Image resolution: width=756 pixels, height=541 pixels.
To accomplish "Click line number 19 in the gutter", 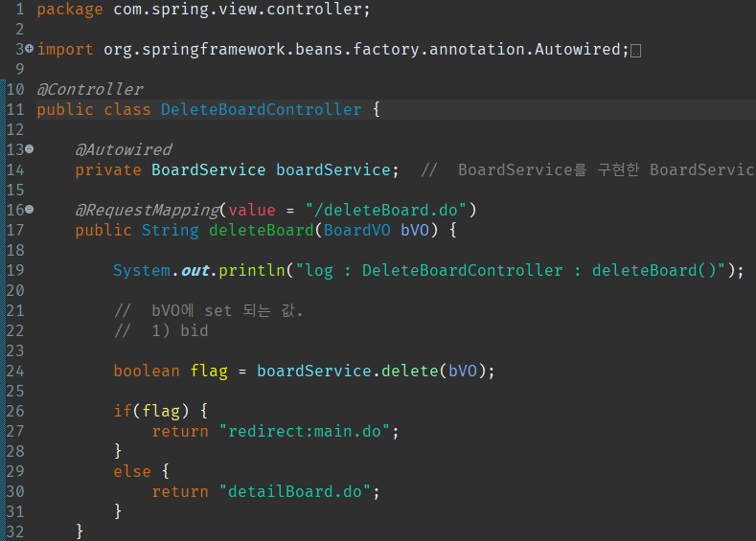I will [x=15, y=270].
